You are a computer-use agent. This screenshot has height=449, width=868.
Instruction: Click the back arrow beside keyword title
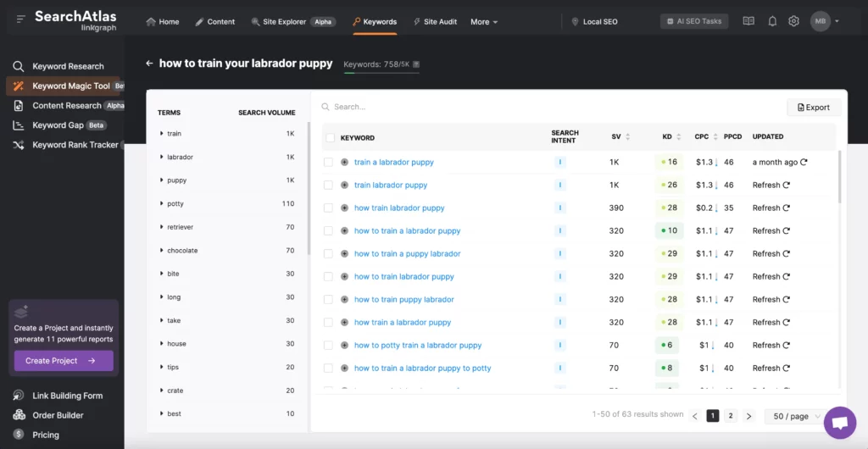click(149, 64)
